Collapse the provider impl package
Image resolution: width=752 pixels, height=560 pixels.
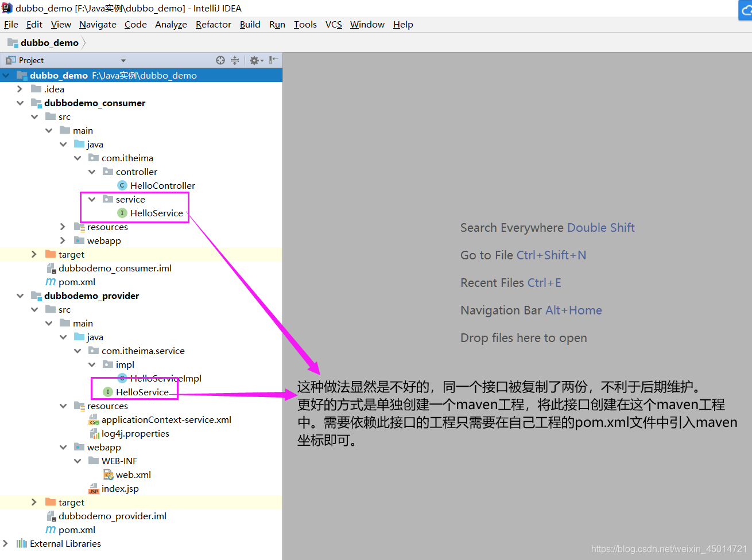pos(92,364)
